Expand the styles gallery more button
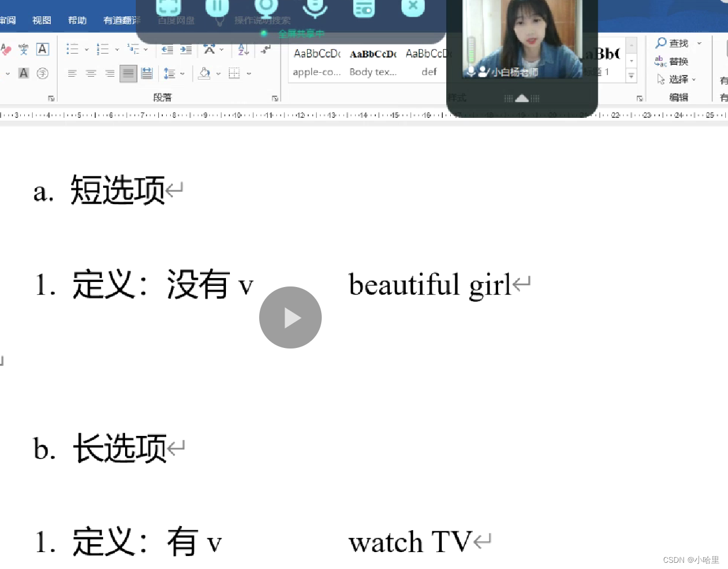This screenshot has height=569, width=728. [x=632, y=74]
